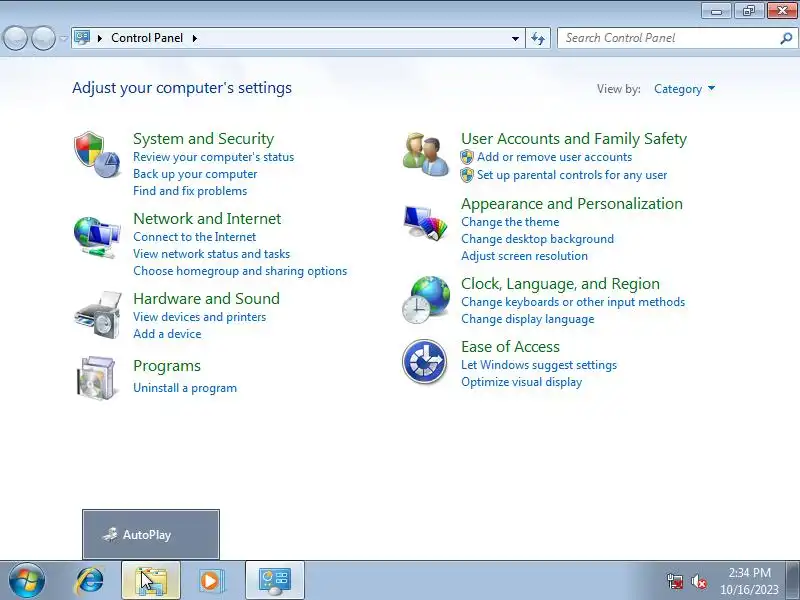
Task: Open the Clock, Language, and Region globe icon
Action: click(x=426, y=299)
